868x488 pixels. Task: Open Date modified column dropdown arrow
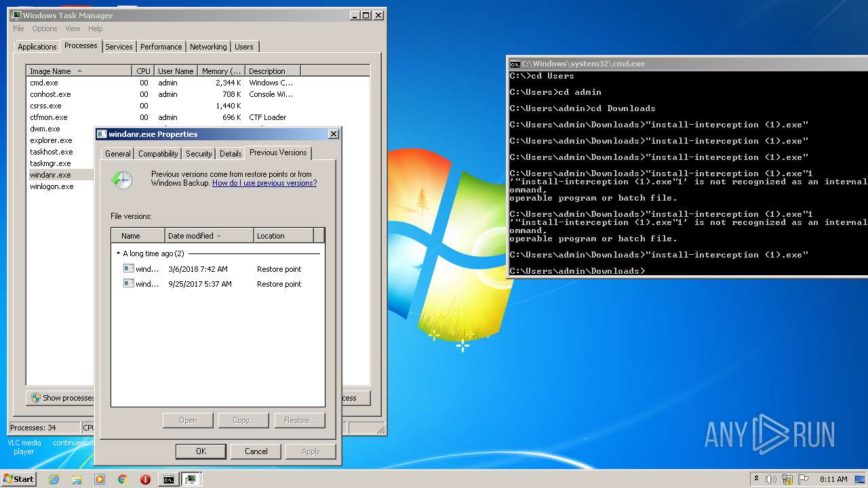tap(219, 236)
